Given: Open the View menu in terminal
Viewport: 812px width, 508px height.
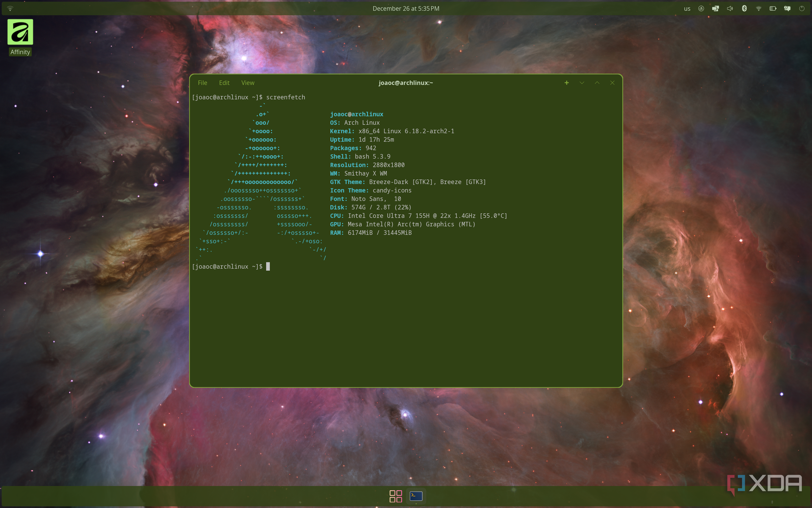Looking at the screenshot, I should point(248,83).
